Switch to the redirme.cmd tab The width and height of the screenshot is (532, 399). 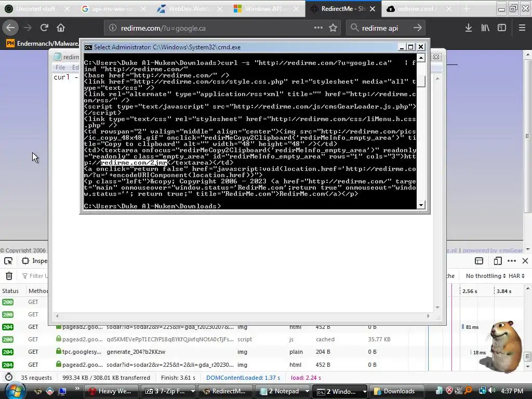[x=419, y=9]
